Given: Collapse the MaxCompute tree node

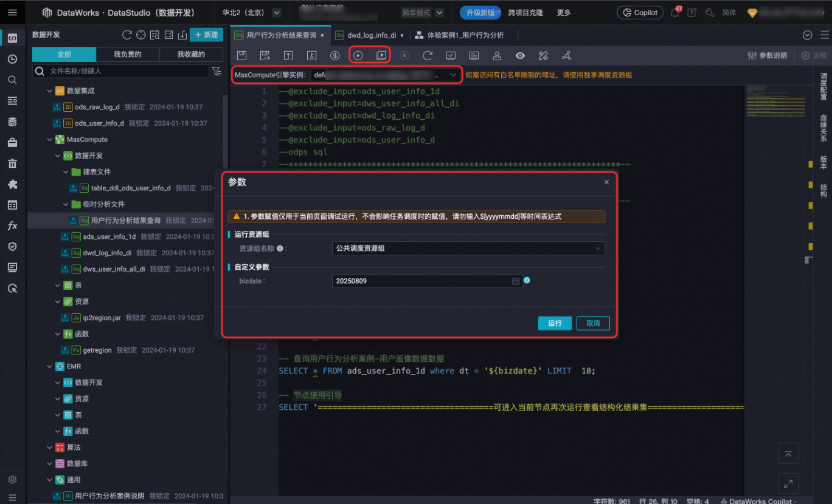Looking at the screenshot, I should click(x=50, y=139).
